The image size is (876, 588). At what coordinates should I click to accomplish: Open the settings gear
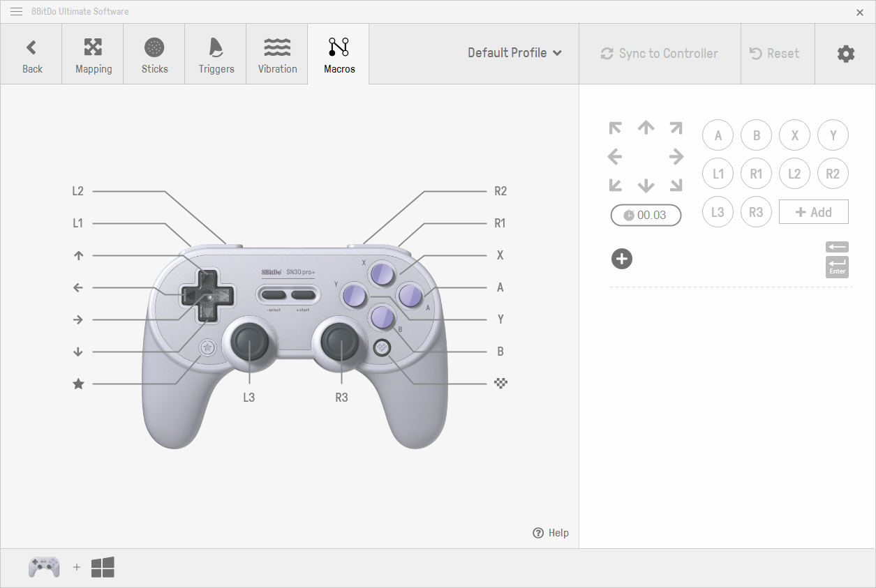click(846, 54)
